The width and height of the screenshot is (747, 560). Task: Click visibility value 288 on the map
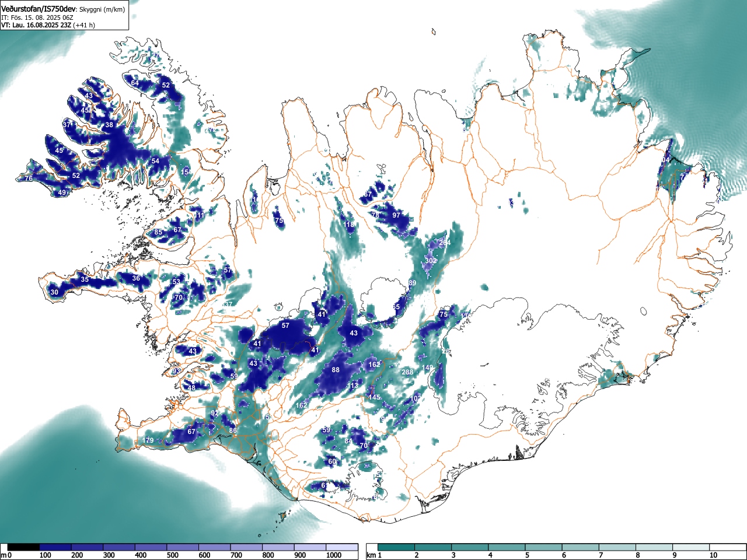tap(407, 372)
